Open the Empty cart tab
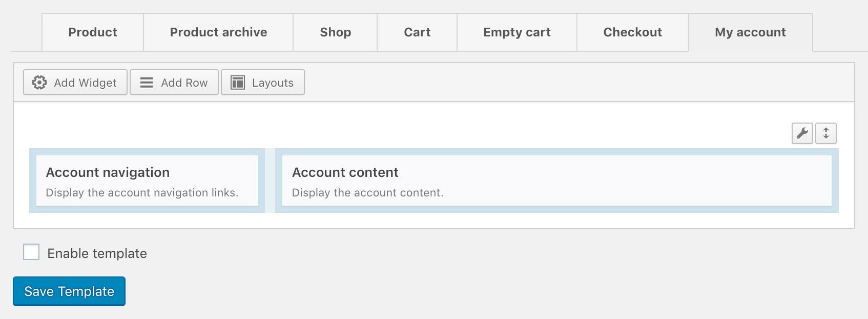 click(517, 32)
